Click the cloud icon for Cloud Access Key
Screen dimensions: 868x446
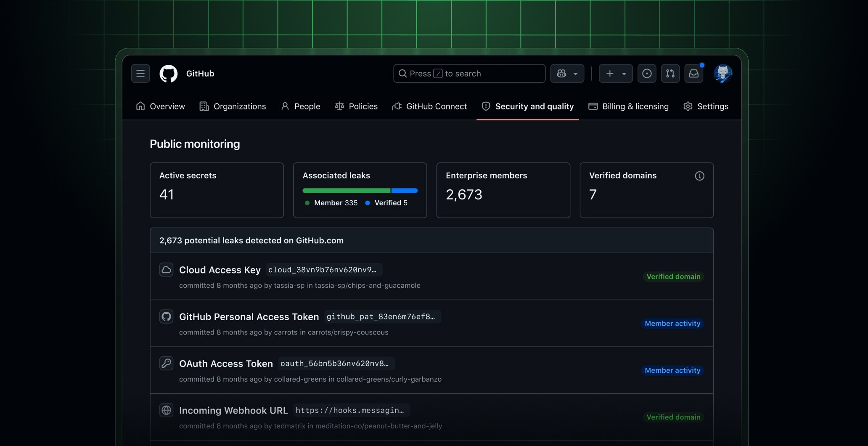point(166,270)
